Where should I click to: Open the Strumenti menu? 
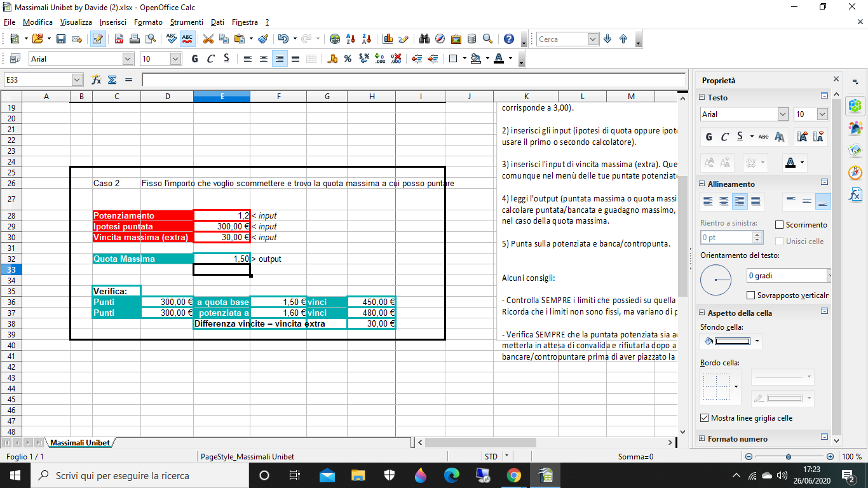click(x=187, y=22)
